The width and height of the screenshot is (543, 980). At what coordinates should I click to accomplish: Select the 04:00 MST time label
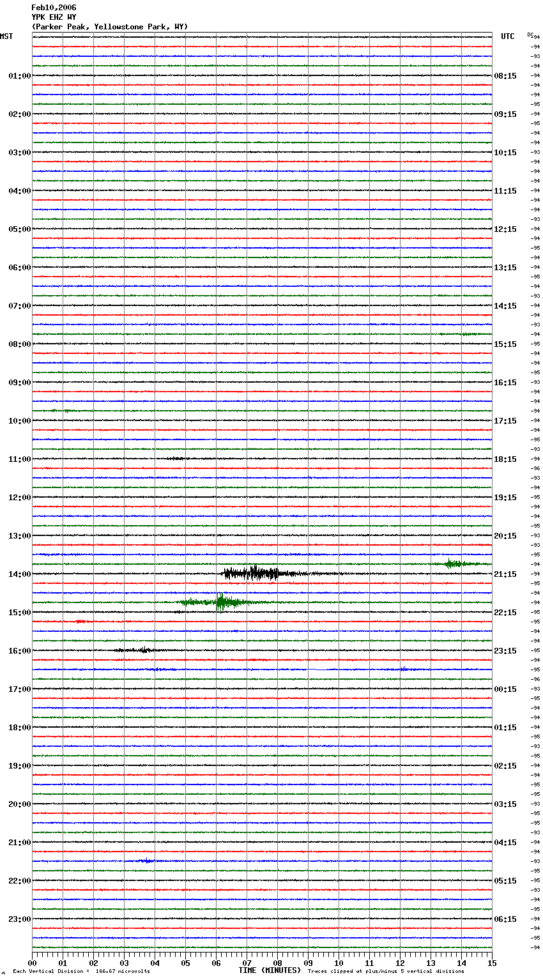tap(20, 191)
